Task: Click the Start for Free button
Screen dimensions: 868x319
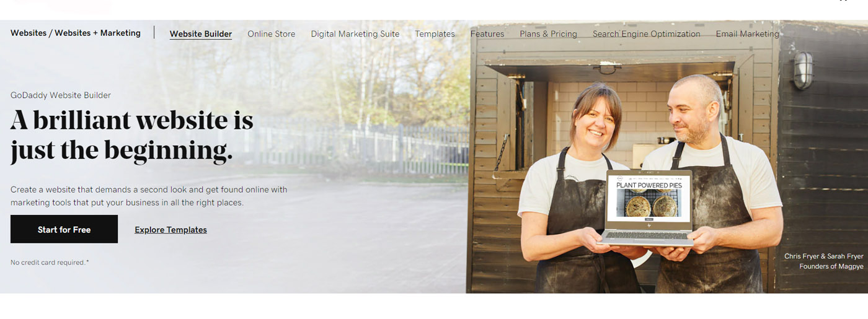Action: coord(64,229)
